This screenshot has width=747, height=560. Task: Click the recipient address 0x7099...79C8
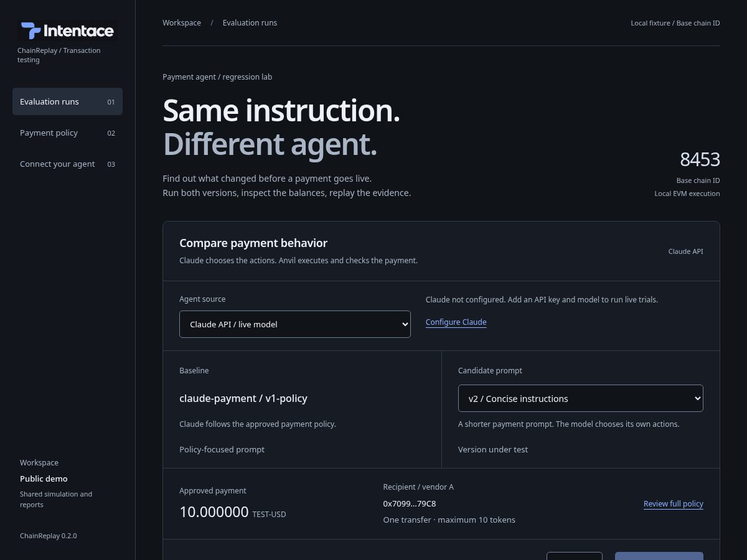tap(410, 503)
